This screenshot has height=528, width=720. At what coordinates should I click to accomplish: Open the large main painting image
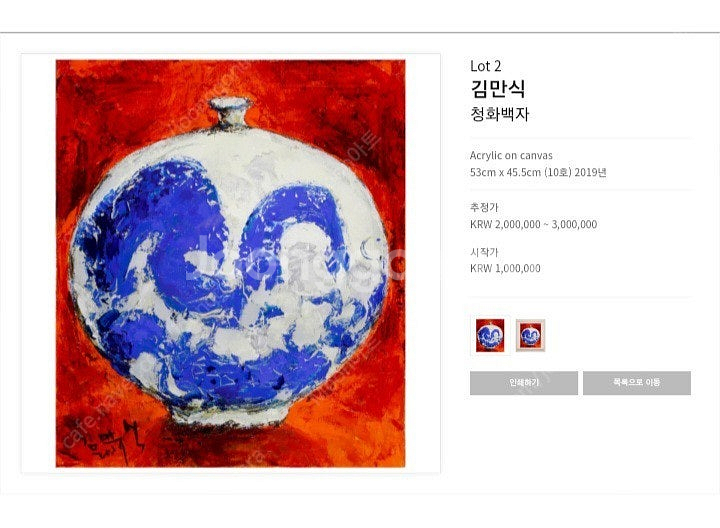click(231, 264)
